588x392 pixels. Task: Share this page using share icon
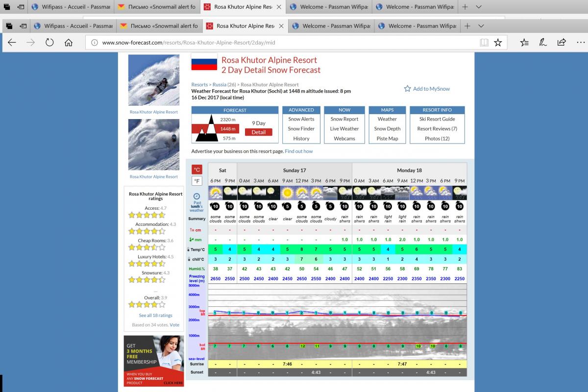pyautogui.click(x=562, y=43)
